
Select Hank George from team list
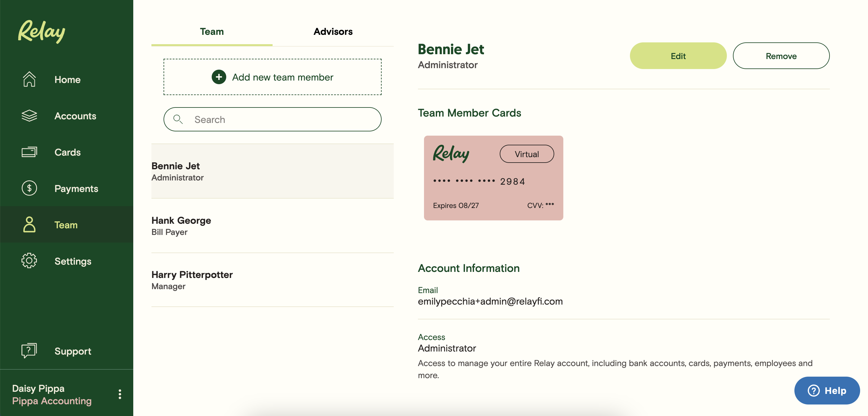[x=272, y=226]
